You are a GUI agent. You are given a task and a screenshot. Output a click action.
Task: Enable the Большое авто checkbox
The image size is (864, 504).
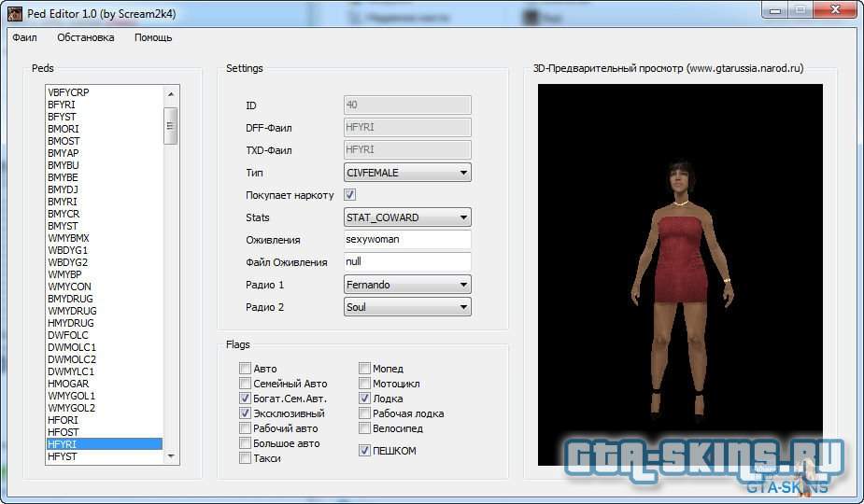click(246, 442)
